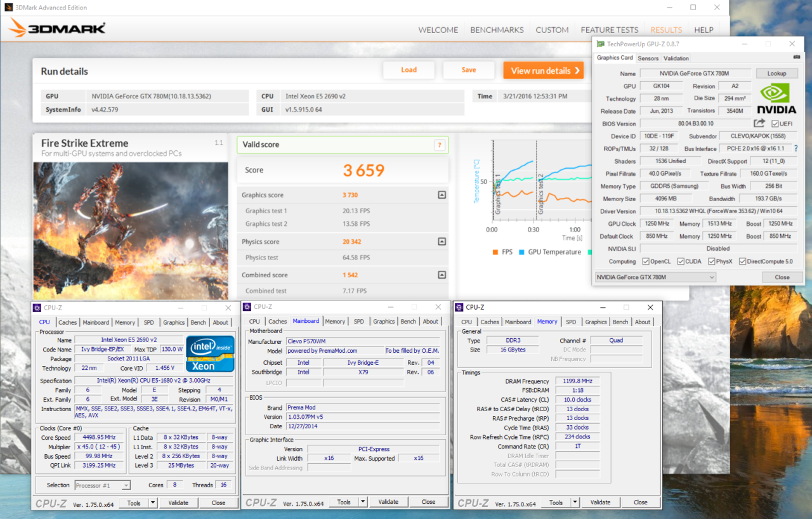The height and width of the screenshot is (519, 812).
Task: Open the CUSTOM menu item
Action: coord(552,30)
